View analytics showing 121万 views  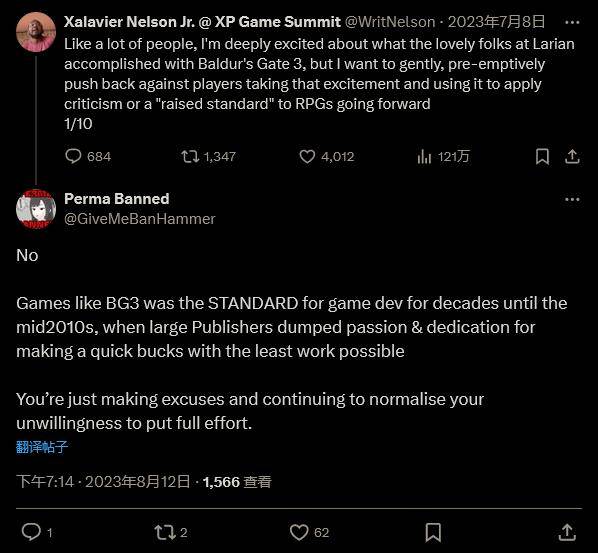pos(443,156)
